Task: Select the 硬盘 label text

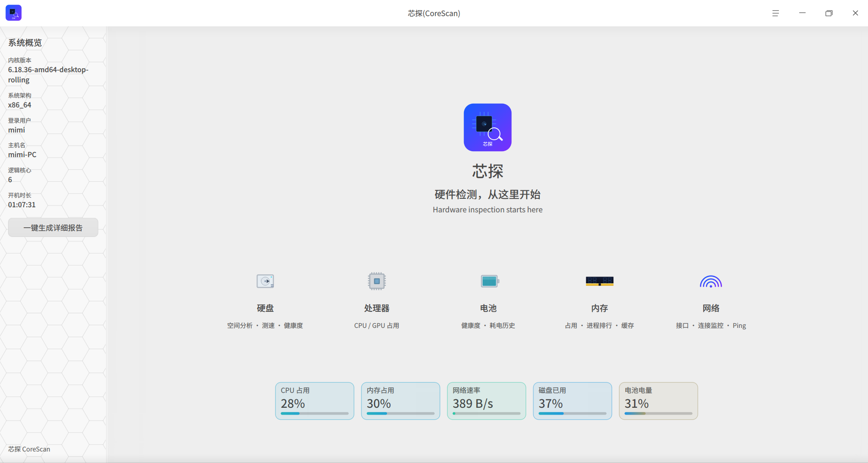Action: [265, 308]
